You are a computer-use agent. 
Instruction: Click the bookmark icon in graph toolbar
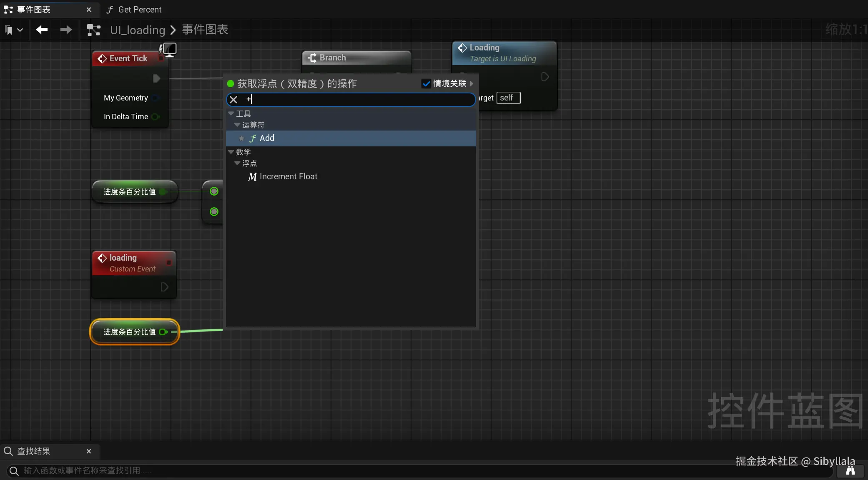coord(9,30)
